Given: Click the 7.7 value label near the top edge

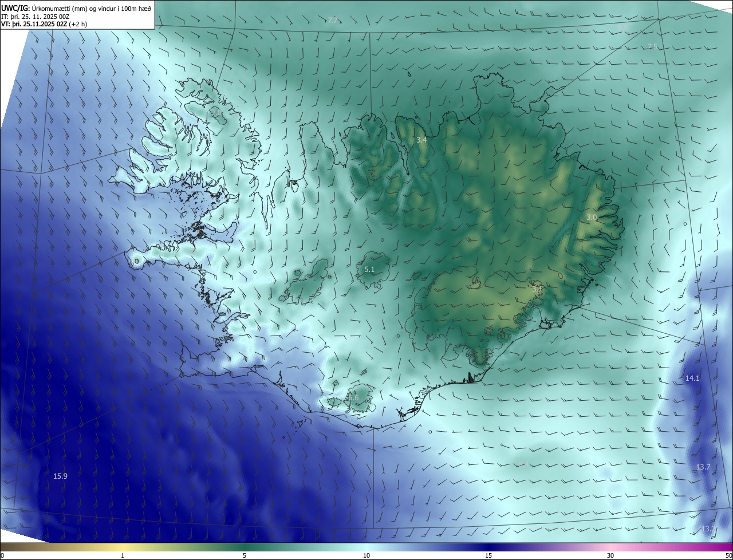Looking at the screenshot, I should click(333, 20).
